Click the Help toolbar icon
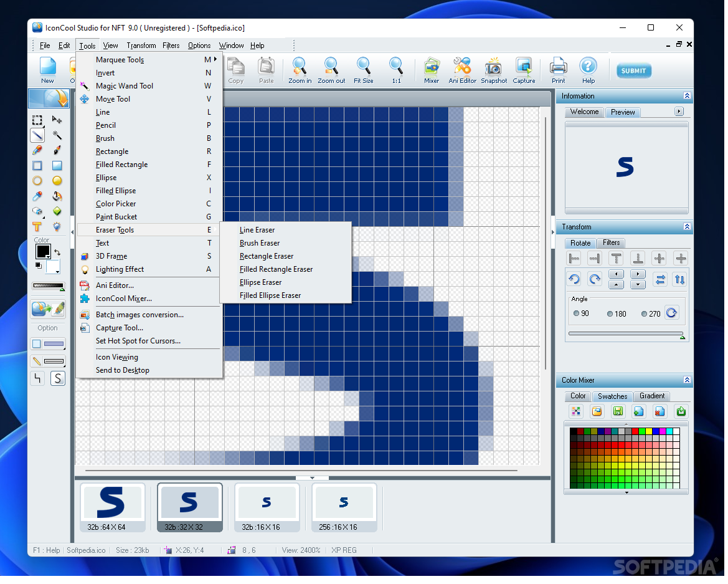 pos(589,70)
